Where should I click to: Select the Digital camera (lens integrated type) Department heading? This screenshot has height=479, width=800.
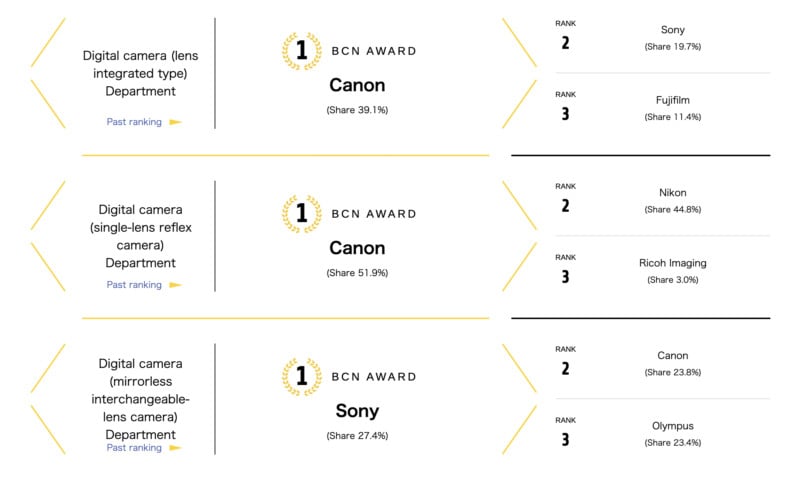(141, 73)
